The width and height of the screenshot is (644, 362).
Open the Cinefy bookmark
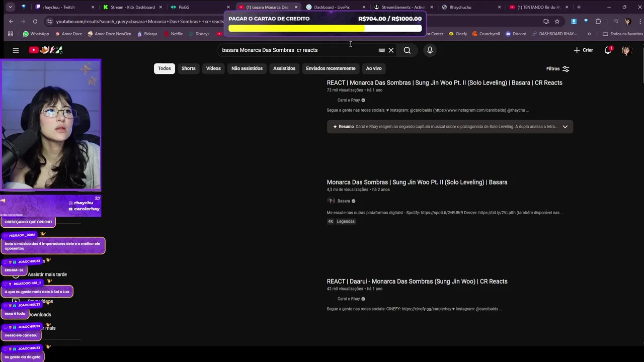coord(457,34)
